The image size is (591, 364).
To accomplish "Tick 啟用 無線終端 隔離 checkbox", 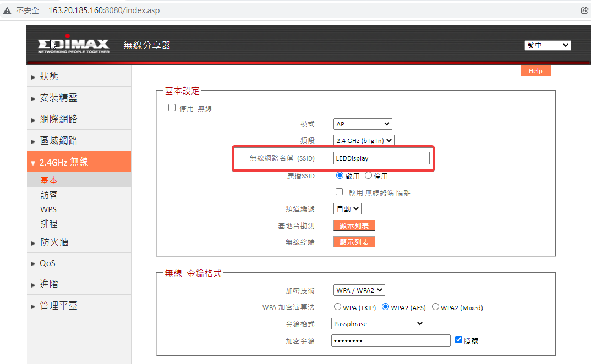I will pos(339,192).
